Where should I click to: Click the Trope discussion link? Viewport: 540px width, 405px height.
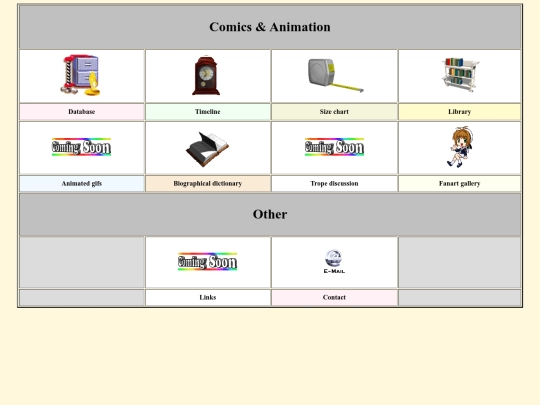[334, 184]
